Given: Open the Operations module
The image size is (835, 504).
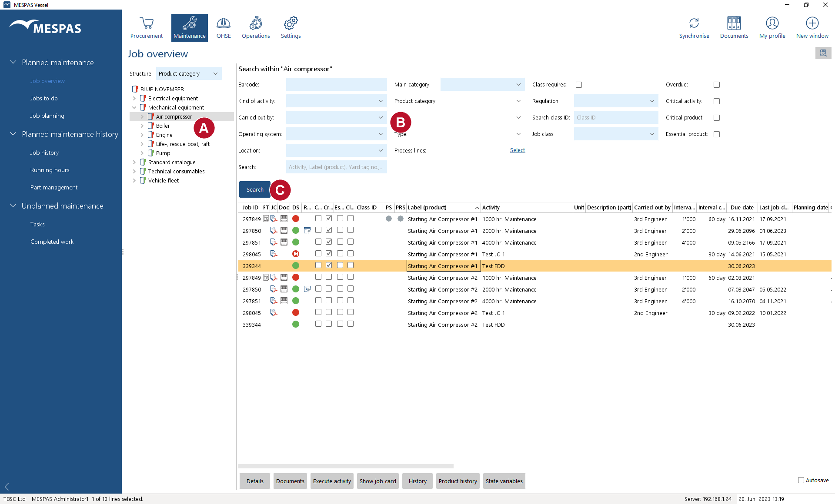Looking at the screenshot, I should tap(256, 27).
